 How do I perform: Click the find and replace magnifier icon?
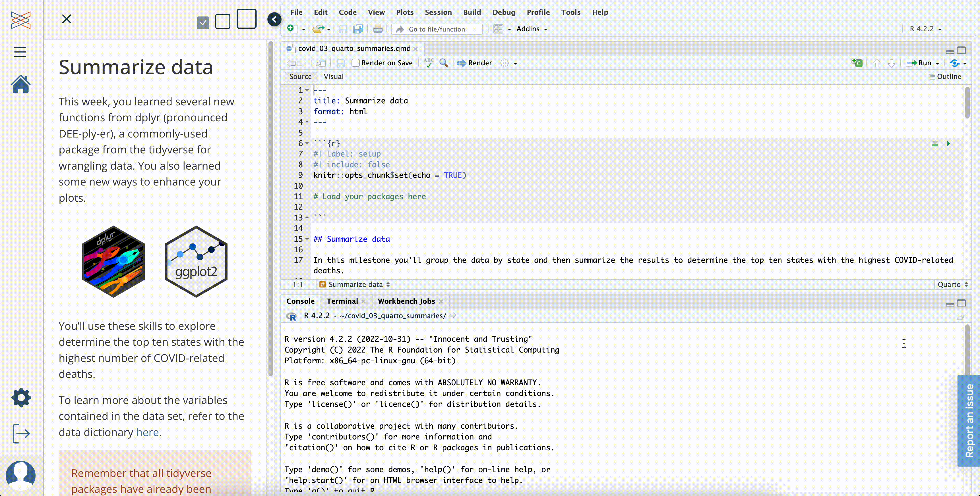(x=443, y=63)
